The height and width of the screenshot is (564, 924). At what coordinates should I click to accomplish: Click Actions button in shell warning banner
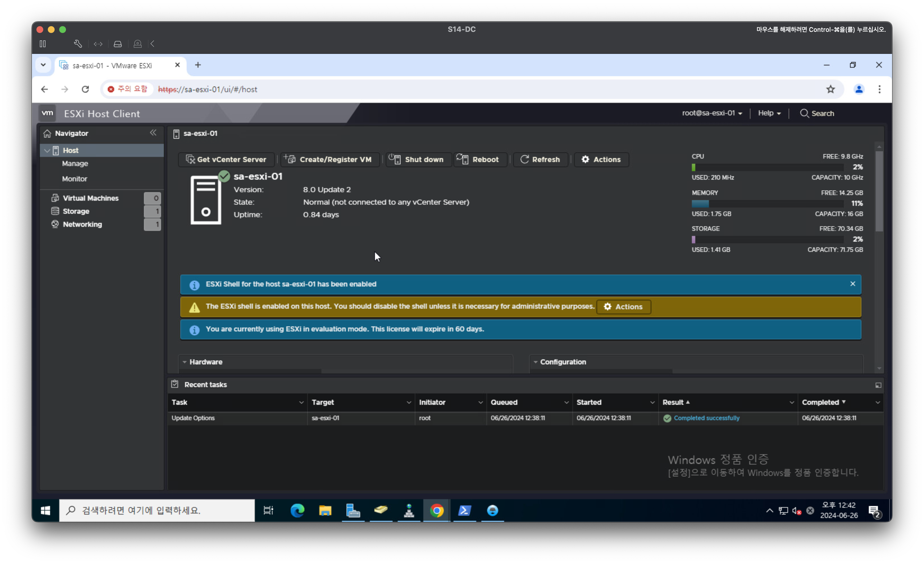coord(623,307)
